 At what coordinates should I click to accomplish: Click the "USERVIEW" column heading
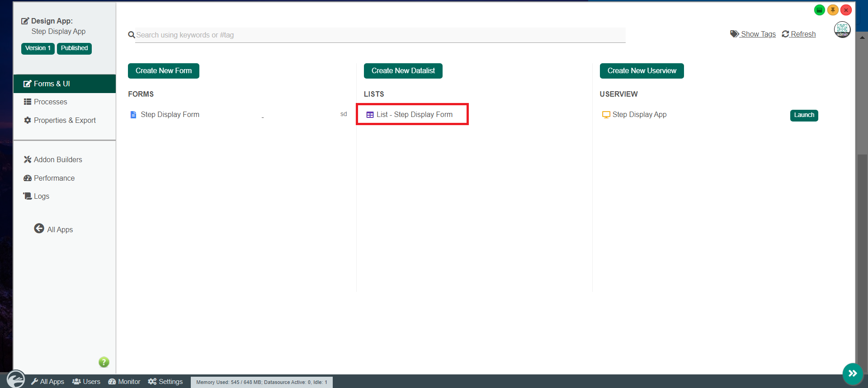click(x=619, y=94)
